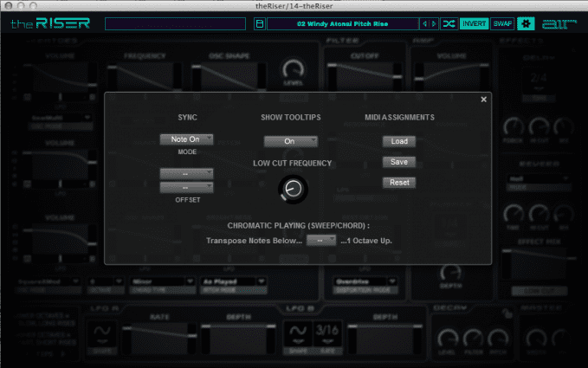Click the AIR logo
The height and width of the screenshot is (368, 588).
point(560,23)
